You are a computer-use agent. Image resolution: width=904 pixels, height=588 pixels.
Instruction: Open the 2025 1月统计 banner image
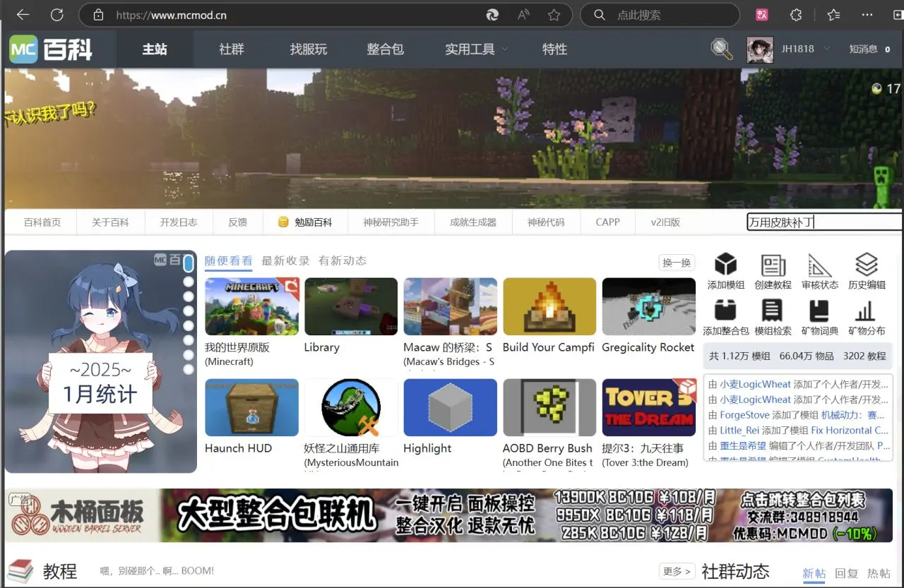pos(100,361)
